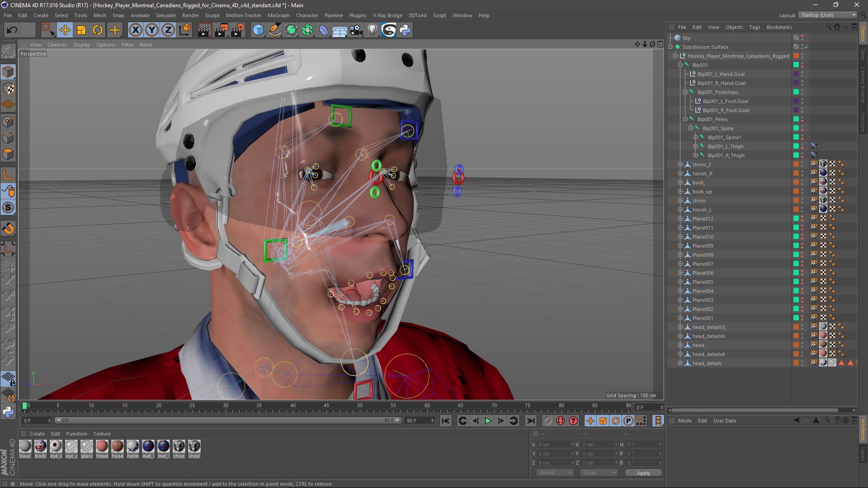Viewport: 868px width, 488px height.
Task: Click frame 45 on the timeline ruler
Action: [x=326, y=406]
